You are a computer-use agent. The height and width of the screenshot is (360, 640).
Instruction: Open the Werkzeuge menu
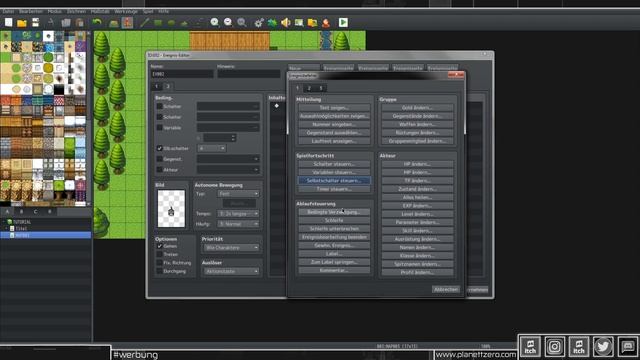126,11
